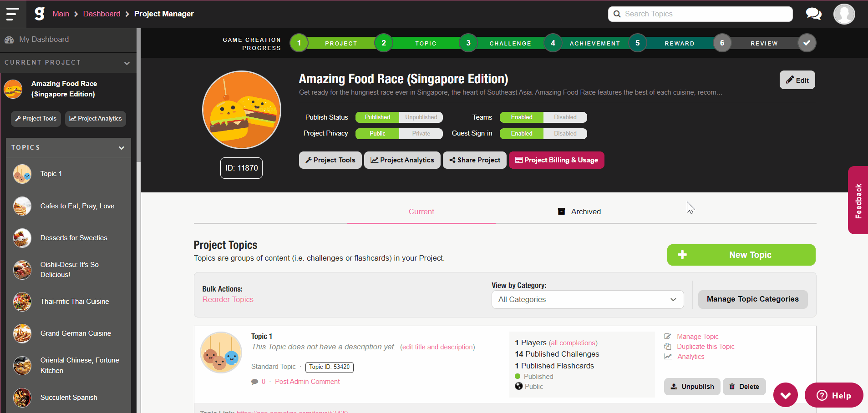
Task: Set Guest Sign-in to Enabled
Action: click(522, 134)
